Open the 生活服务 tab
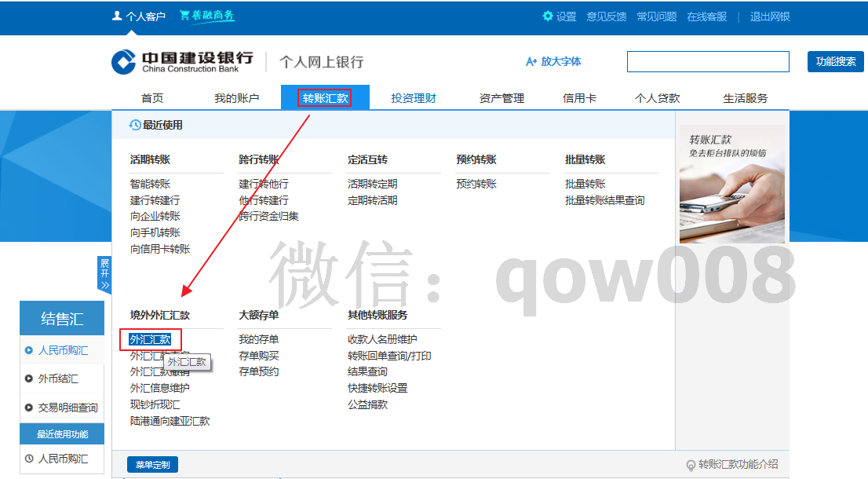The height and width of the screenshot is (479, 868). (745, 98)
